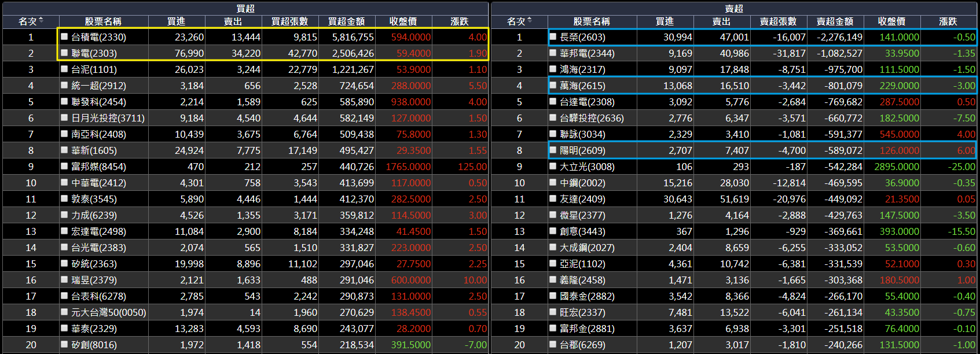Open stock 台達電(2308)
The height and width of the screenshot is (354, 980).
click(x=587, y=102)
